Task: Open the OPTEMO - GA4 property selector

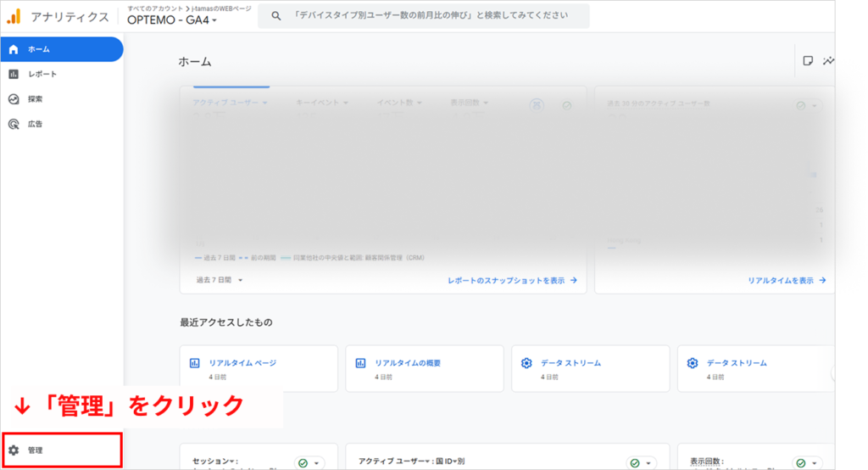Action: click(x=171, y=20)
